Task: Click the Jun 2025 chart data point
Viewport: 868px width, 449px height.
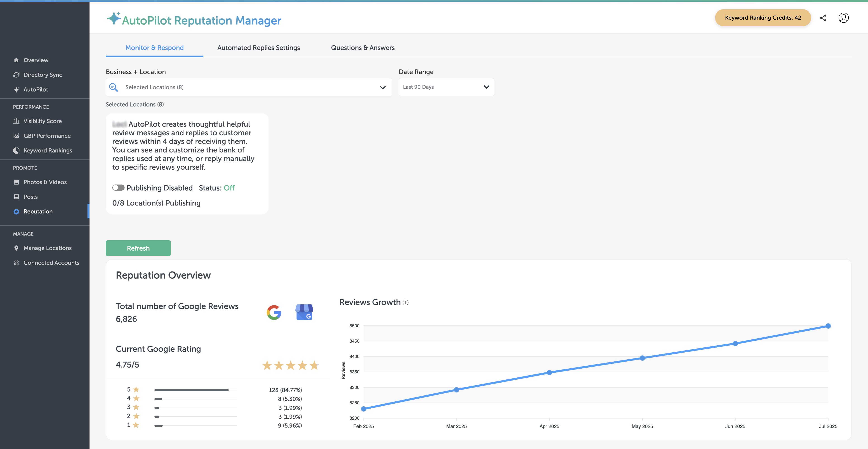Action: click(735, 344)
